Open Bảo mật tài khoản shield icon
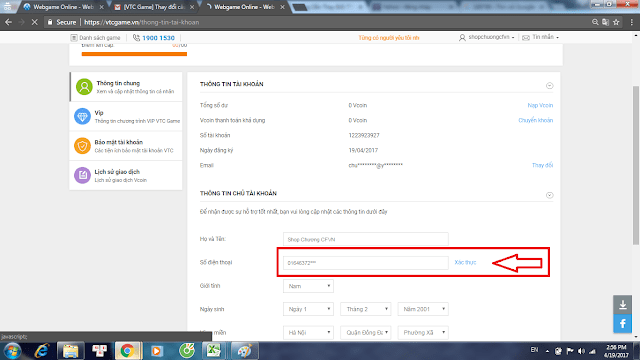640x360 pixels. click(x=82, y=146)
